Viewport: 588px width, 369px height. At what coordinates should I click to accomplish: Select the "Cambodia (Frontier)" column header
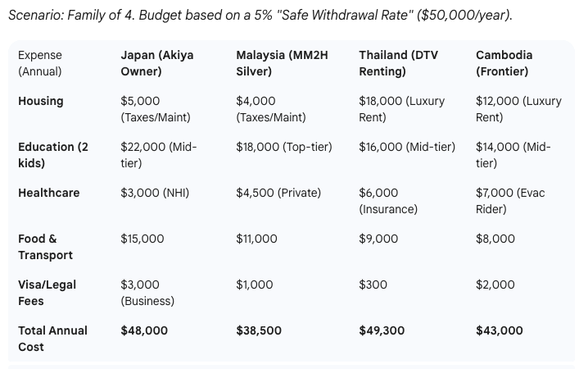[x=504, y=63]
